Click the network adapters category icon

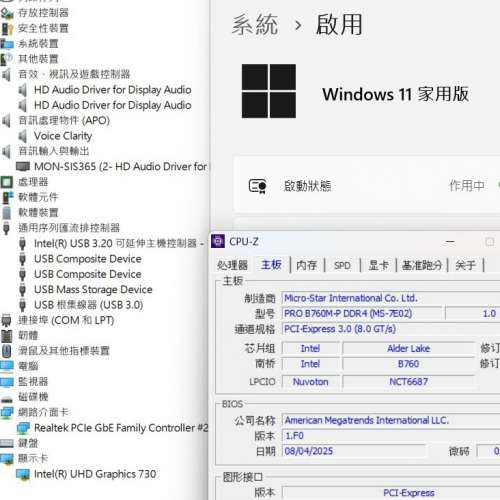click(x=7, y=412)
